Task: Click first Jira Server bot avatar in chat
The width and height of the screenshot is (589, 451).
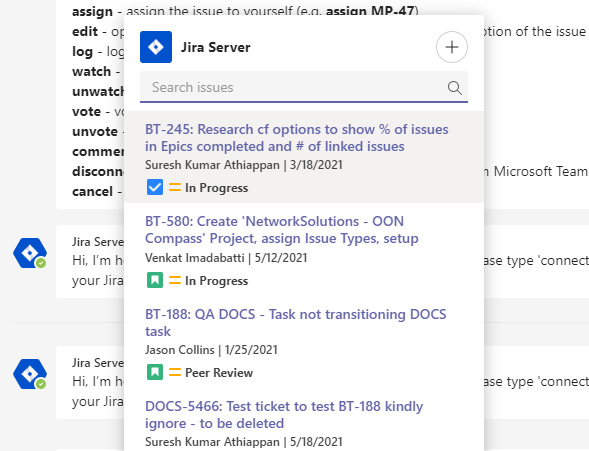Action: pos(30,253)
